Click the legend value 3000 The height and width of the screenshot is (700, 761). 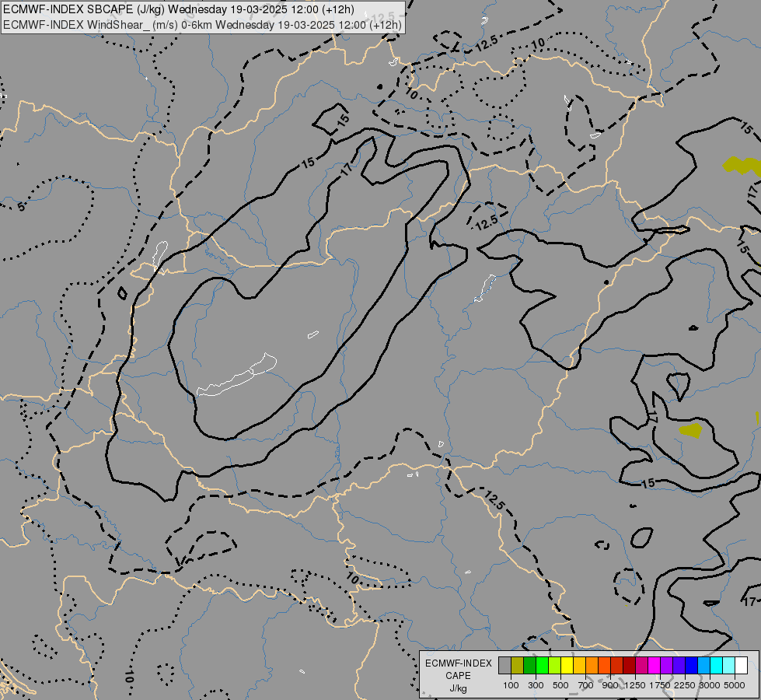pyautogui.click(x=710, y=685)
